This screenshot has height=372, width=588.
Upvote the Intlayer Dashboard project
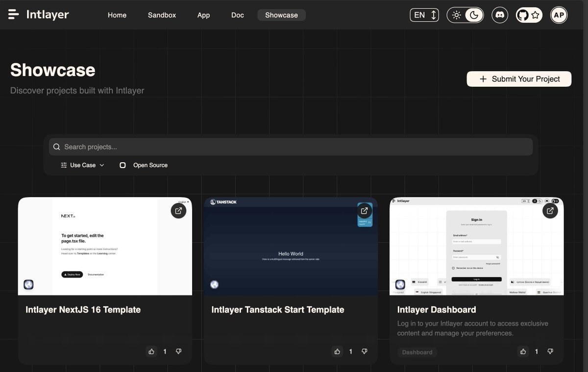click(523, 351)
